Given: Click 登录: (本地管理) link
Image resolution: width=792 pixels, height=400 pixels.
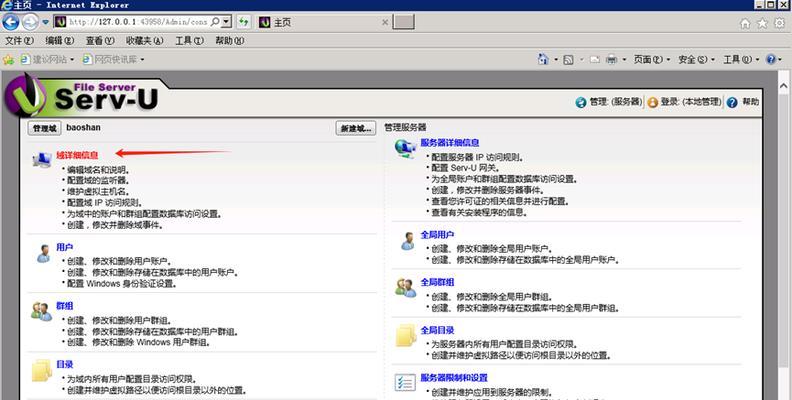Looking at the screenshot, I should (684, 102).
